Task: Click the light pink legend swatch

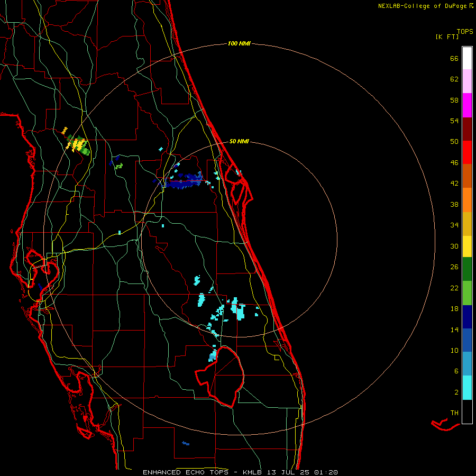Action: [467, 81]
